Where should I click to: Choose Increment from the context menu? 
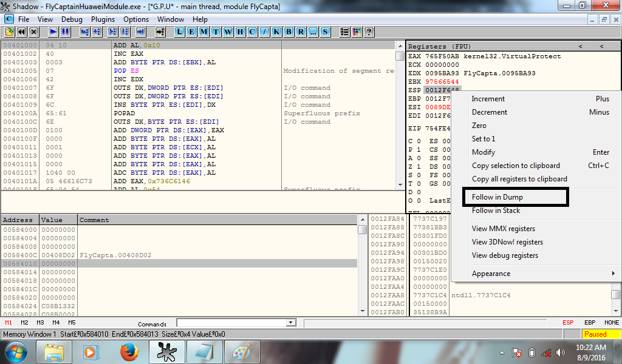tap(536, 99)
